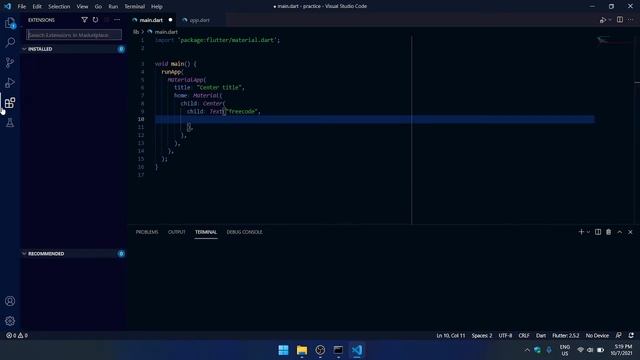Open the Testing flask icon
640x360 pixels.
click(10, 122)
